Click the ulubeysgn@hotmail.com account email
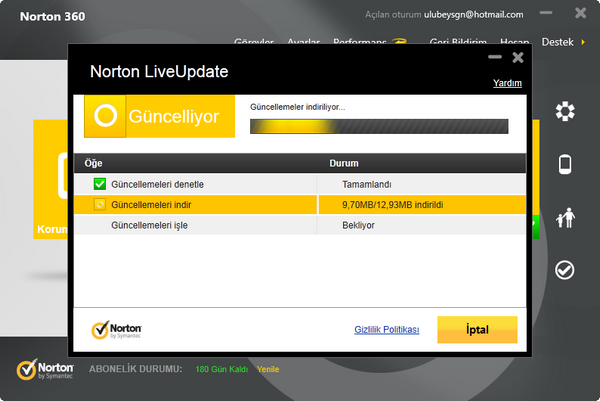 [473, 15]
